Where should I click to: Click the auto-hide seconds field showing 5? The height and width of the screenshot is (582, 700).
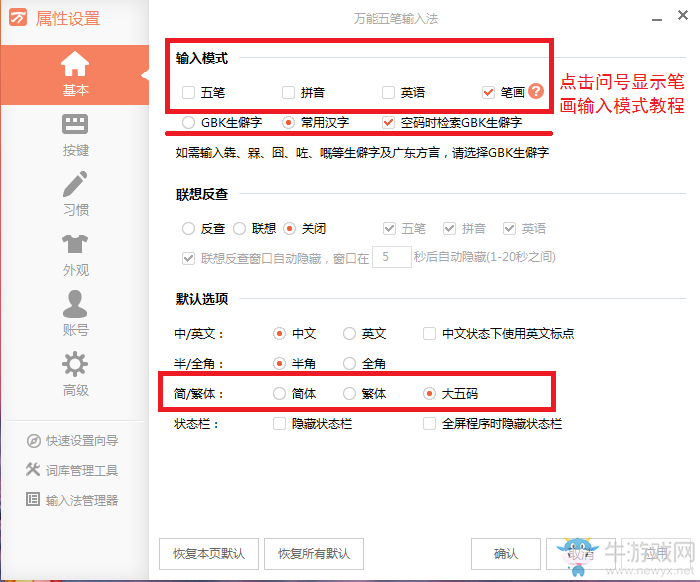click(x=392, y=257)
